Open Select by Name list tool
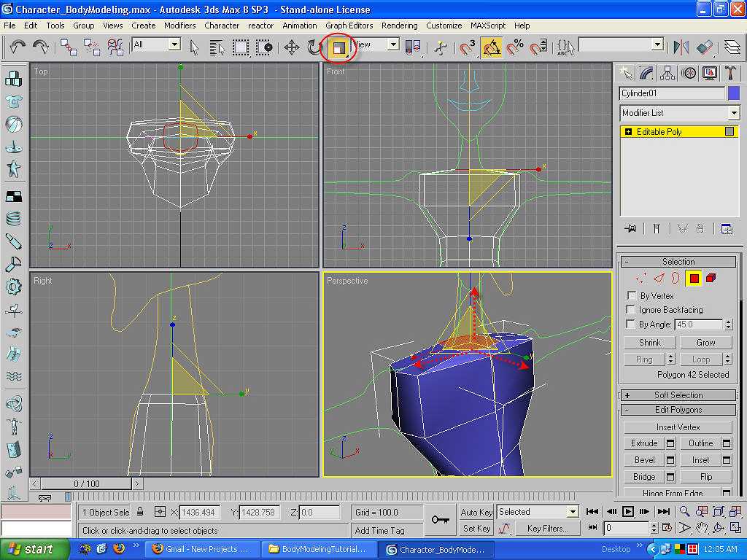Image resolution: width=747 pixels, height=560 pixels. click(217, 47)
